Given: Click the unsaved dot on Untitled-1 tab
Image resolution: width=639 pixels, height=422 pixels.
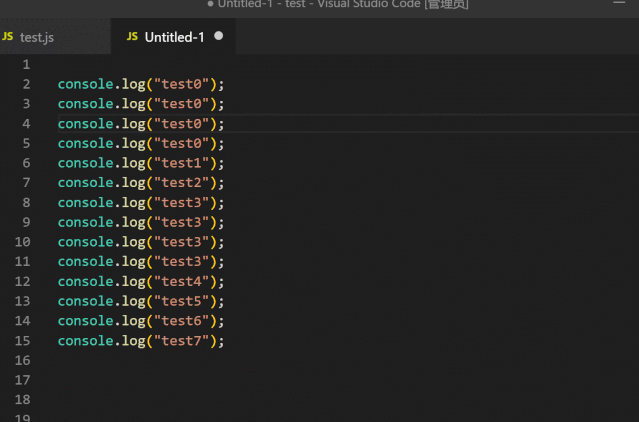Looking at the screenshot, I should pyautogui.click(x=218, y=36).
